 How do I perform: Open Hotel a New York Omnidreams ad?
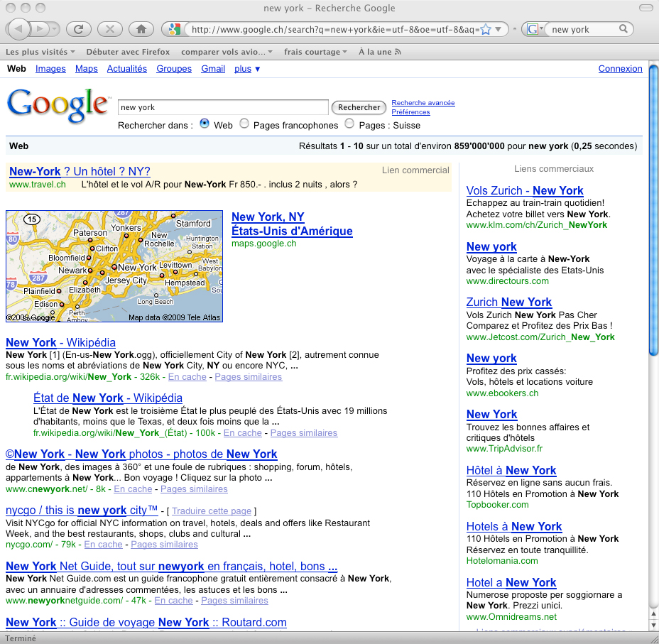pos(511,582)
